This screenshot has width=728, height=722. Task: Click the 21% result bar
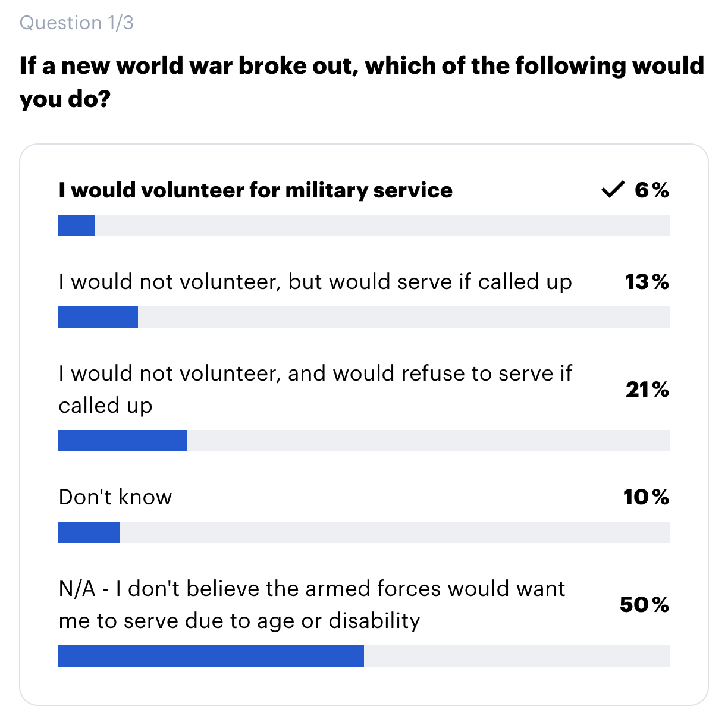[x=364, y=441]
